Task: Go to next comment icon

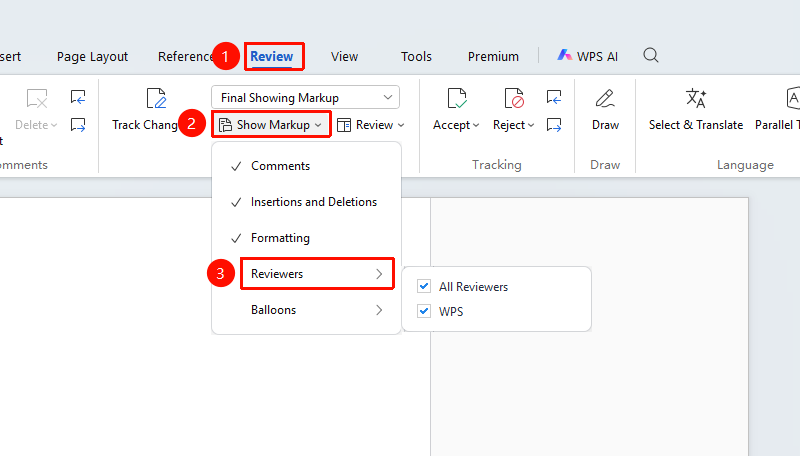Action: [78, 125]
